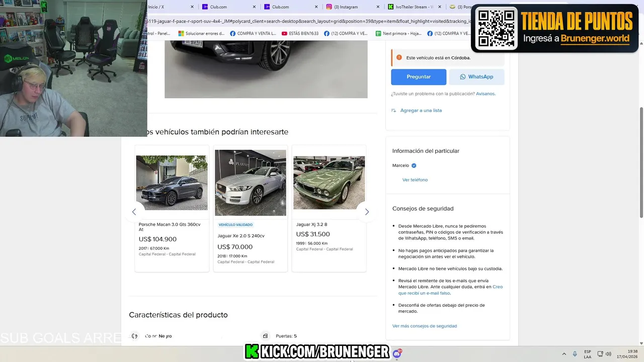Screen dimensions: 644x362
Task: Open the Creo que recibí un e-mail falso link
Action: point(450,290)
